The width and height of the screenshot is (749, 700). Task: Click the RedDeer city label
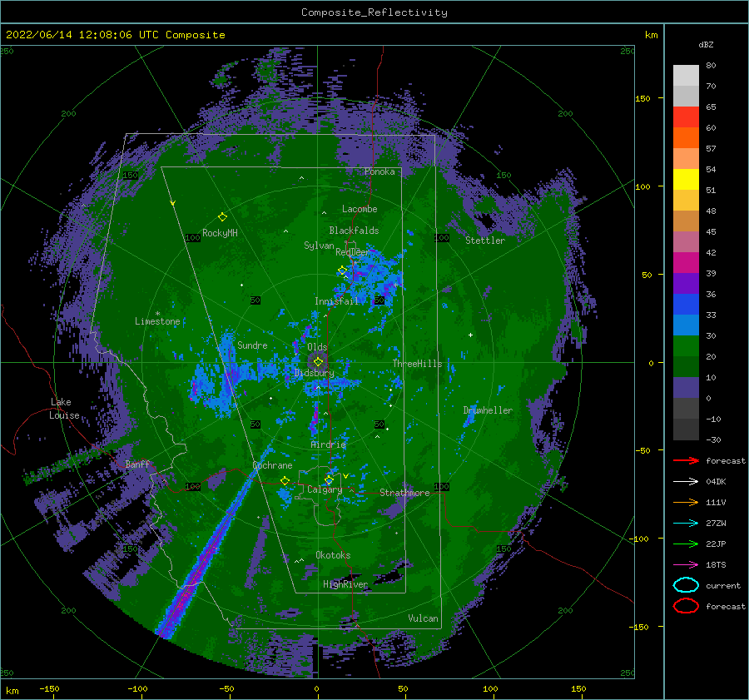pyautogui.click(x=353, y=252)
